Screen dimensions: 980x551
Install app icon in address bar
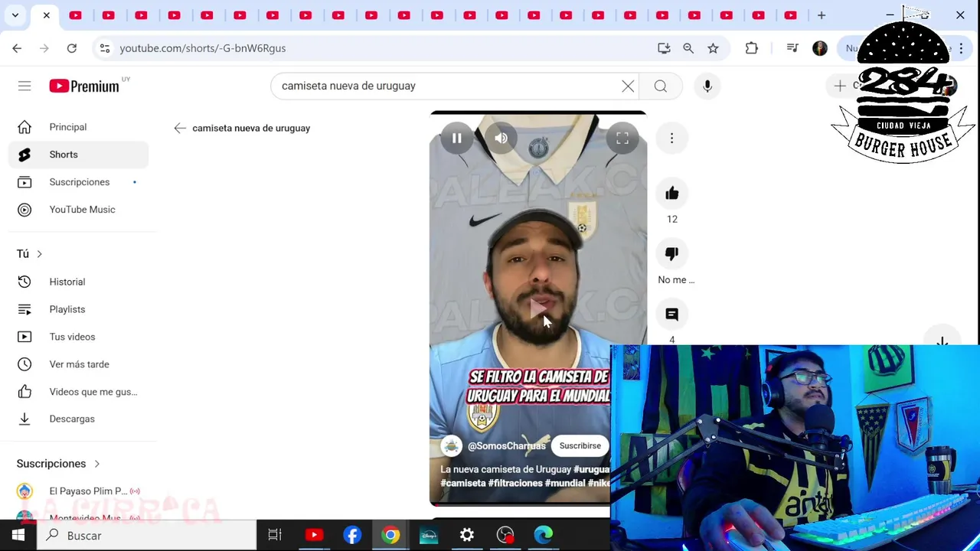(664, 48)
